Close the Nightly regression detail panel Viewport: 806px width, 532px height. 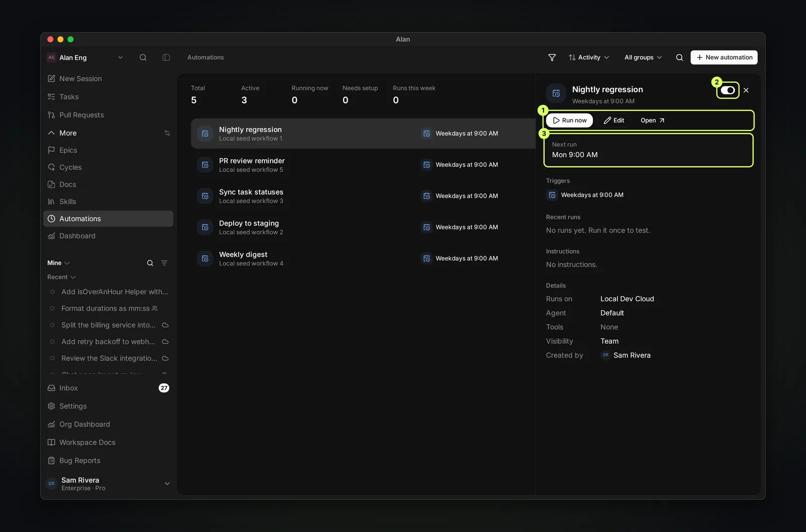coord(746,90)
